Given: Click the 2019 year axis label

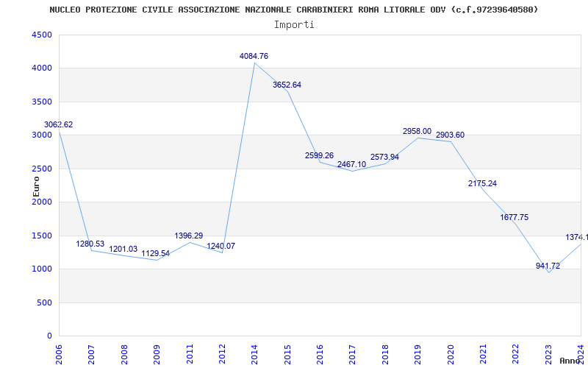Looking at the screenshot, I should click(x=417, y=355).
